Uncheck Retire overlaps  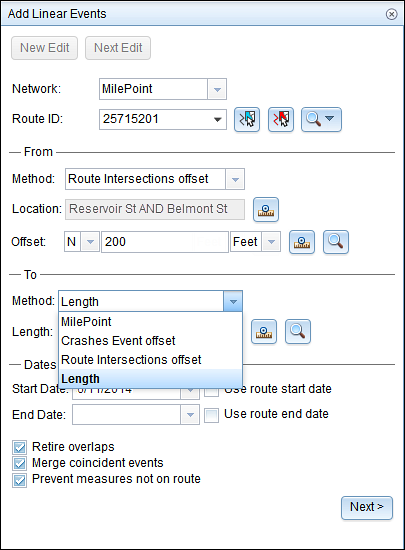pos(19,448)
